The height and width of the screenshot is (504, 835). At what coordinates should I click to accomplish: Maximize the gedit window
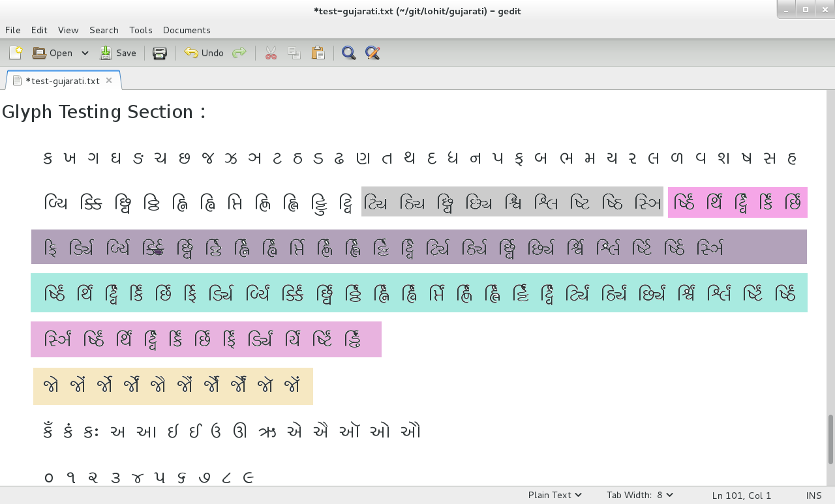coord(806,10)
